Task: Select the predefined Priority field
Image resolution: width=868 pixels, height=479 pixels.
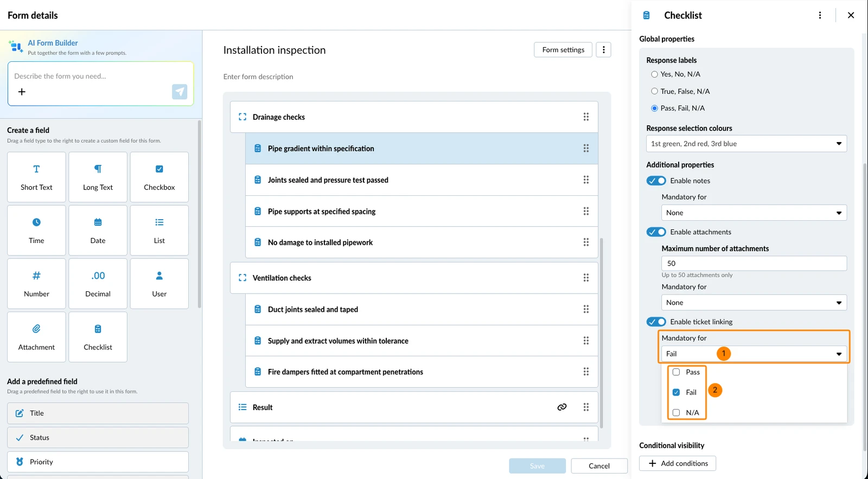Action: [x=98, y=462]
